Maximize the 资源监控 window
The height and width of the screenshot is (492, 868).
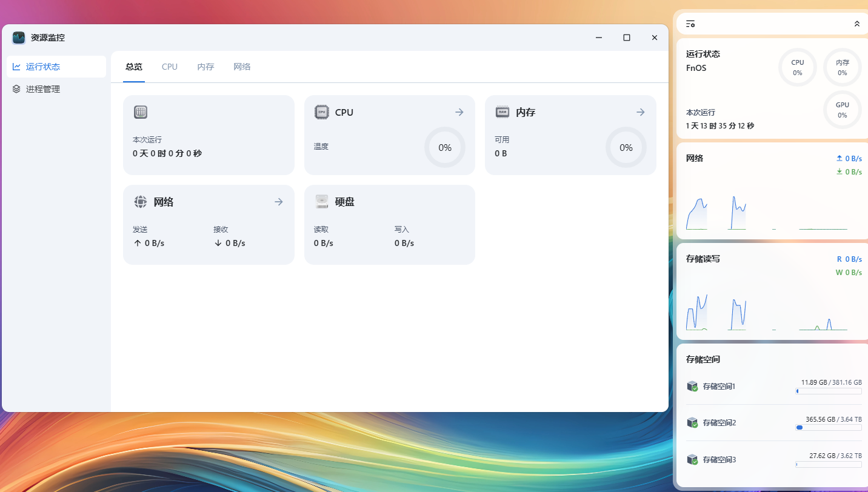pos(627,38)
